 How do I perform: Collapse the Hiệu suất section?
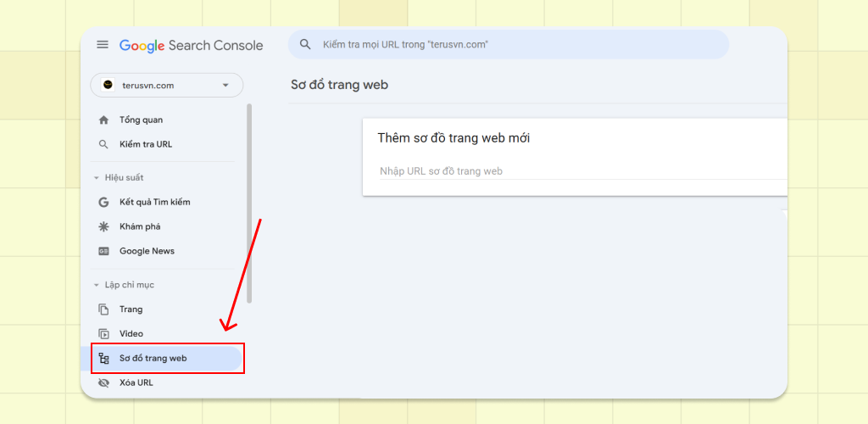pyautogui.click(x=97, y=178)
